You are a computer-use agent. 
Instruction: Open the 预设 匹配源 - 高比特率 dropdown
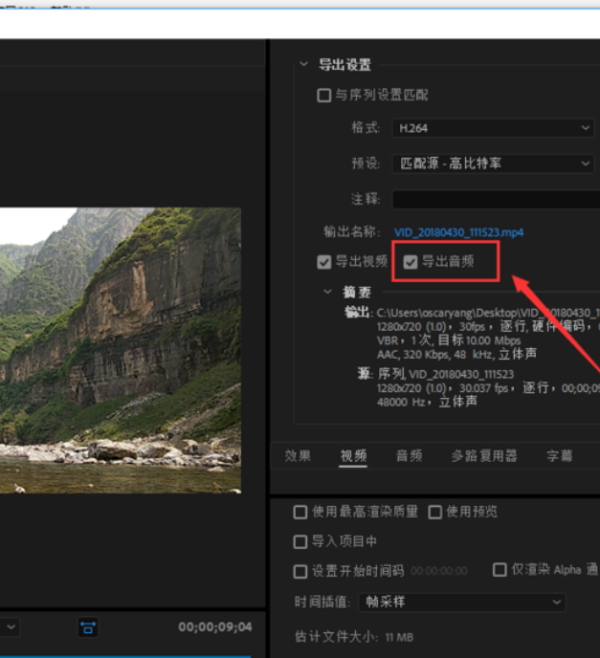(493, 163)
